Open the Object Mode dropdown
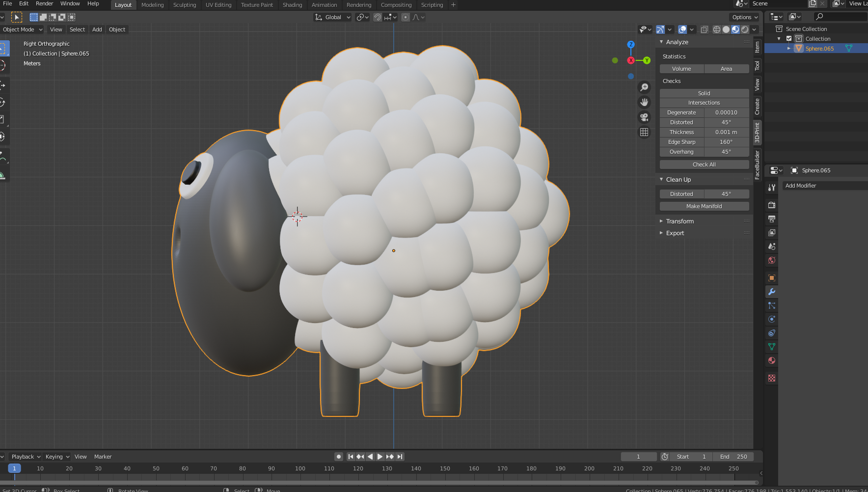Image resolution: width=868 pixels, height=492 pixels. pos(22,29)
